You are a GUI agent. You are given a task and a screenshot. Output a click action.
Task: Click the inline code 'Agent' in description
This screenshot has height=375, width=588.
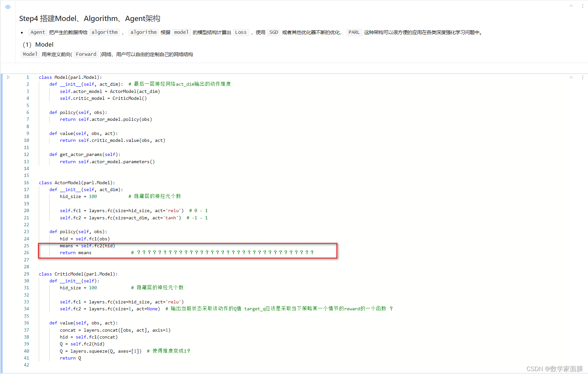point(38,32)
